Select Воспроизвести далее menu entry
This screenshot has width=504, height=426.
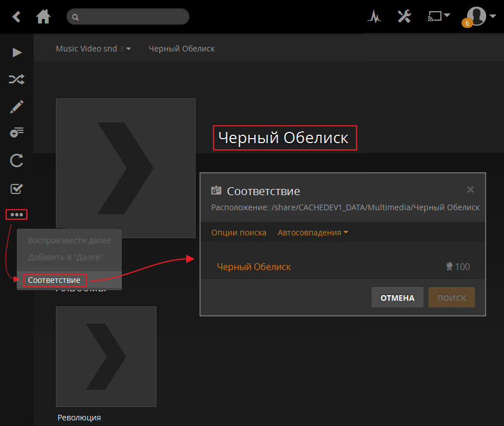pos(69,240)
